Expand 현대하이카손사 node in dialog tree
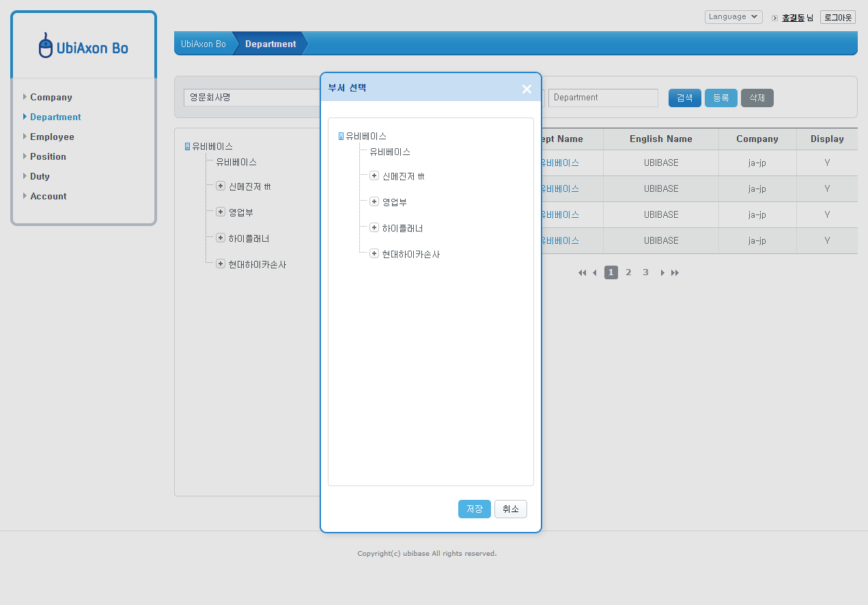This screenshot has height=605, width=868. 374,253
